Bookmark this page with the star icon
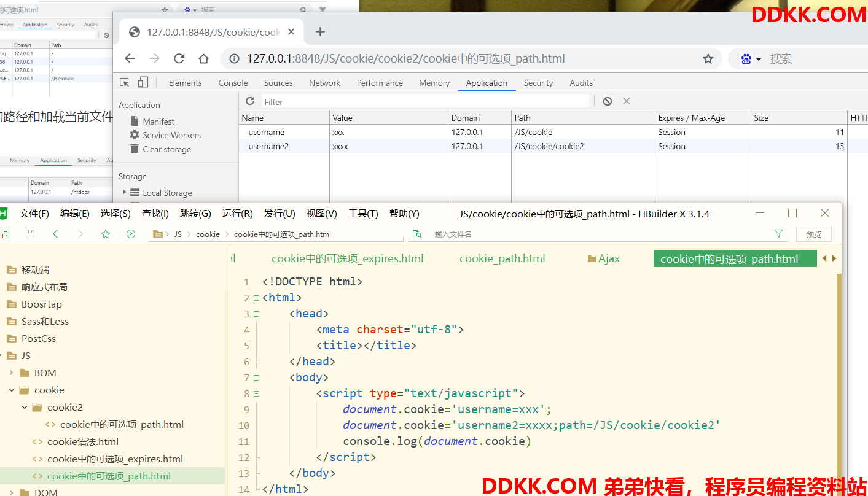This screenshot has width=868, height=496. [708, 59]
